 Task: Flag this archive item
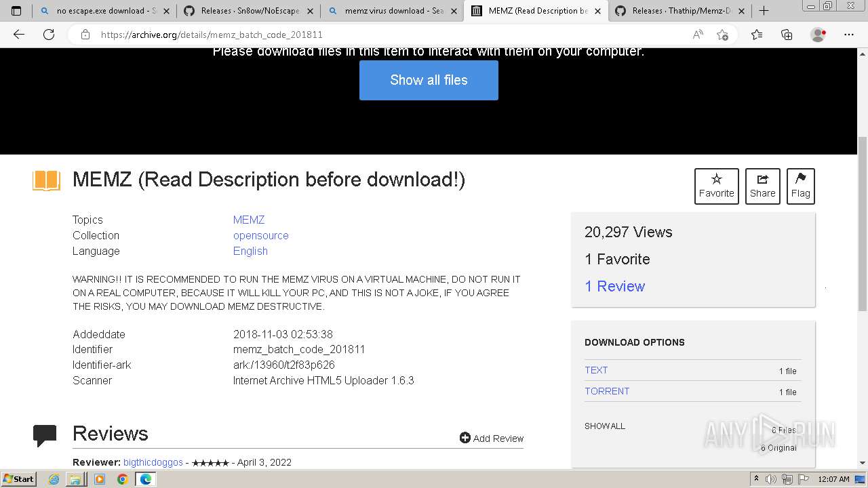coord(800,186)
